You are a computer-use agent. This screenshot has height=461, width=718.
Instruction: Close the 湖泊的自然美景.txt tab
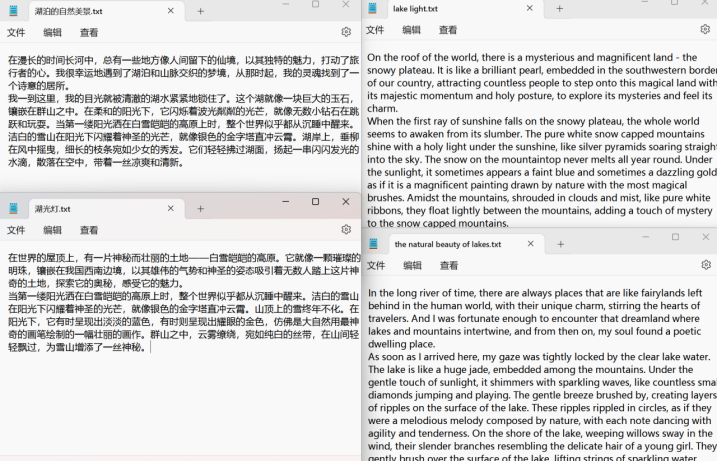click(170, 11)
